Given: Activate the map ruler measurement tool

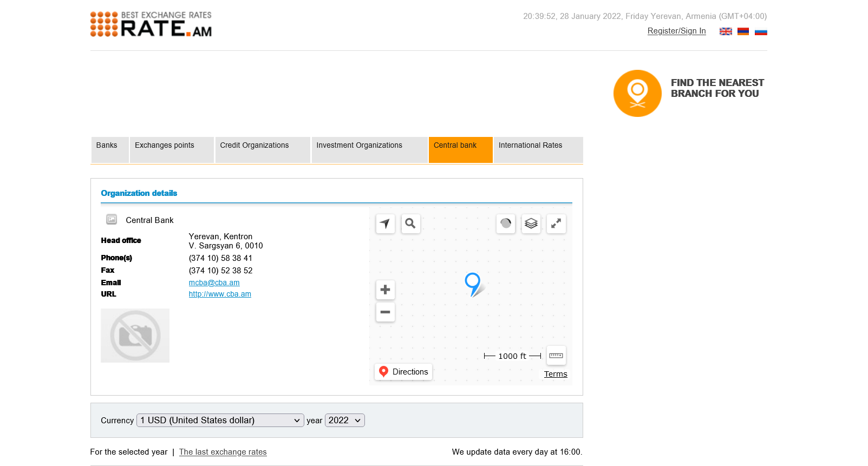Looking at the screenshot, I should 556,356.
